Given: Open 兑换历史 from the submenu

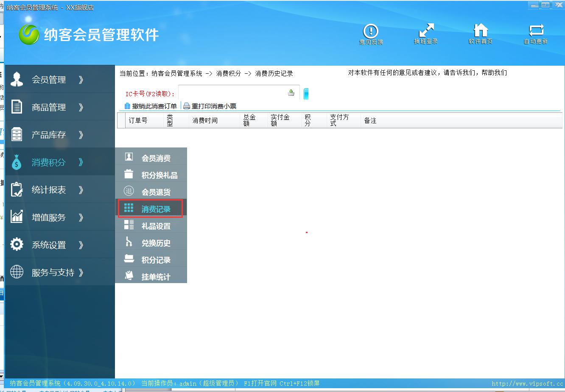Looking at the screenshot, I should coord(156,243).
